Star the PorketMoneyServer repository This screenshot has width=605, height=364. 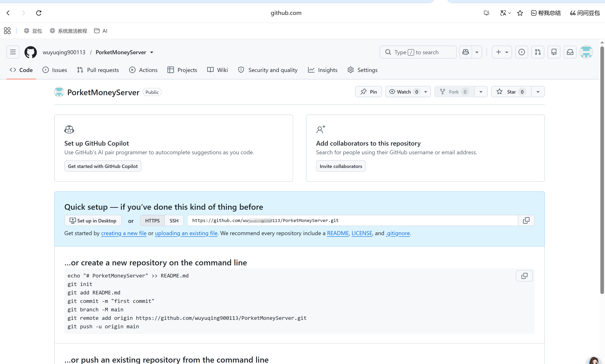511,92
